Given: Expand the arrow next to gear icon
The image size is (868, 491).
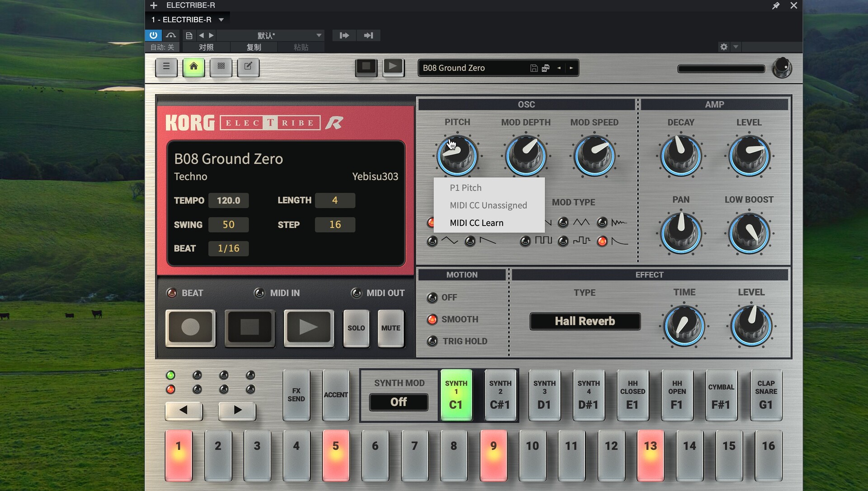Looking at the screenshot, I should pyautogui.click(x=736, y=47).
